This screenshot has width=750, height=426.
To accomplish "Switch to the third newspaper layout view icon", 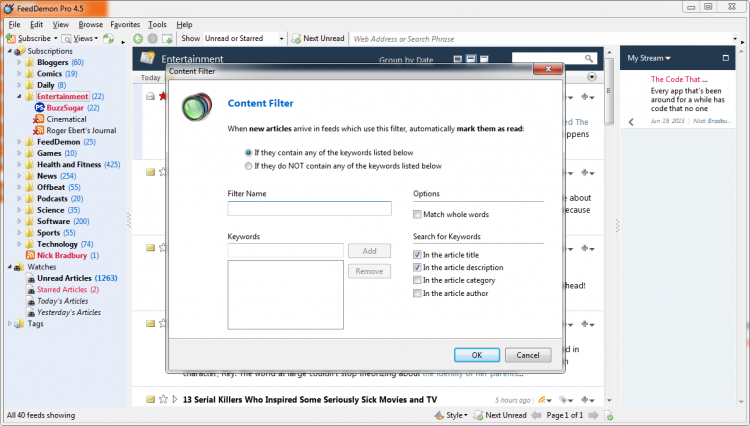I will (x=484, y=59).
